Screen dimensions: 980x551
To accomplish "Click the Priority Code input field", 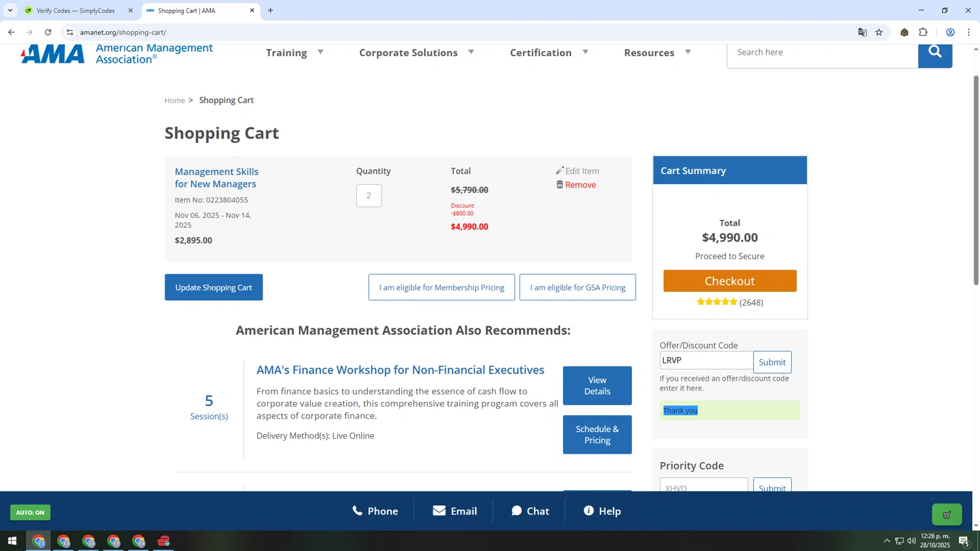I will [x=704, y=486].
